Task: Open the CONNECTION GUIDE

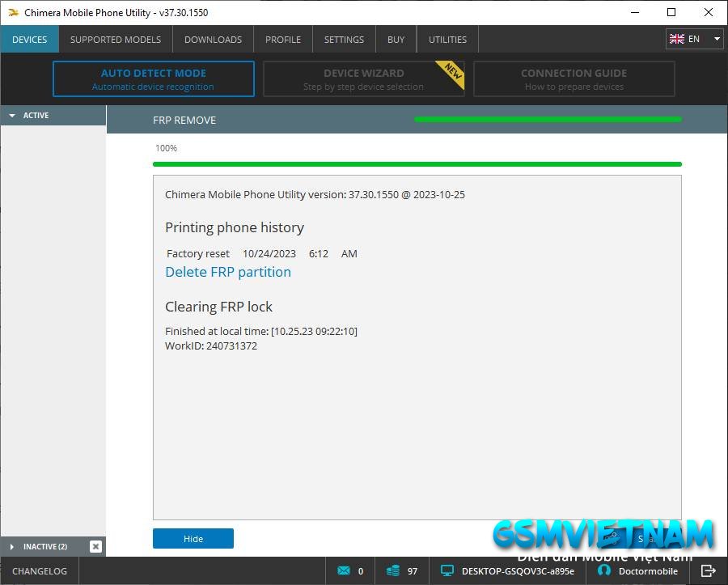Action: tap(574, 79)
